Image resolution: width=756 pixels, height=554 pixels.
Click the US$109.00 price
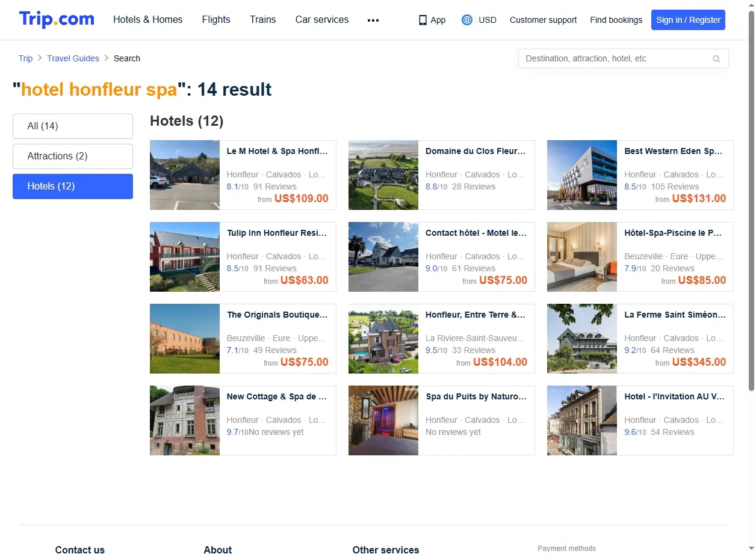[x=302, y=199]
